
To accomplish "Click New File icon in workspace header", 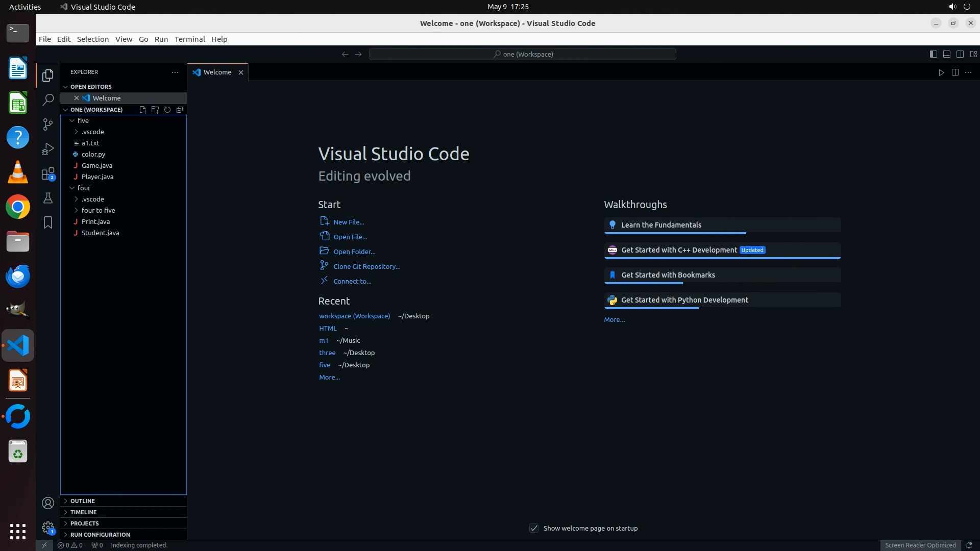I will tap(143, 110).
